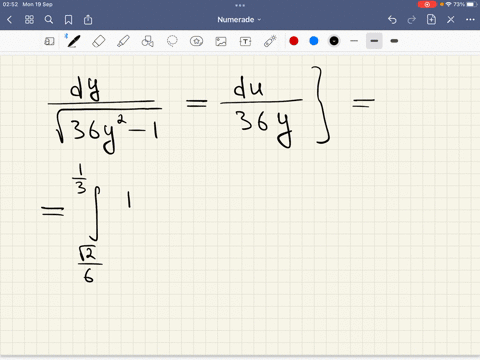Select the thin stroke width
The height and width of the screenshot is (360, 480).
(354, 41)
